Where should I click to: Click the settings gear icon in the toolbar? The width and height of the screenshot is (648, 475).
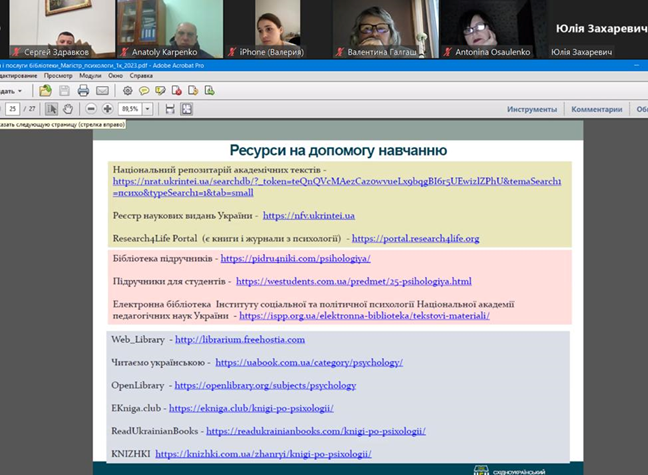coord(126,91)
